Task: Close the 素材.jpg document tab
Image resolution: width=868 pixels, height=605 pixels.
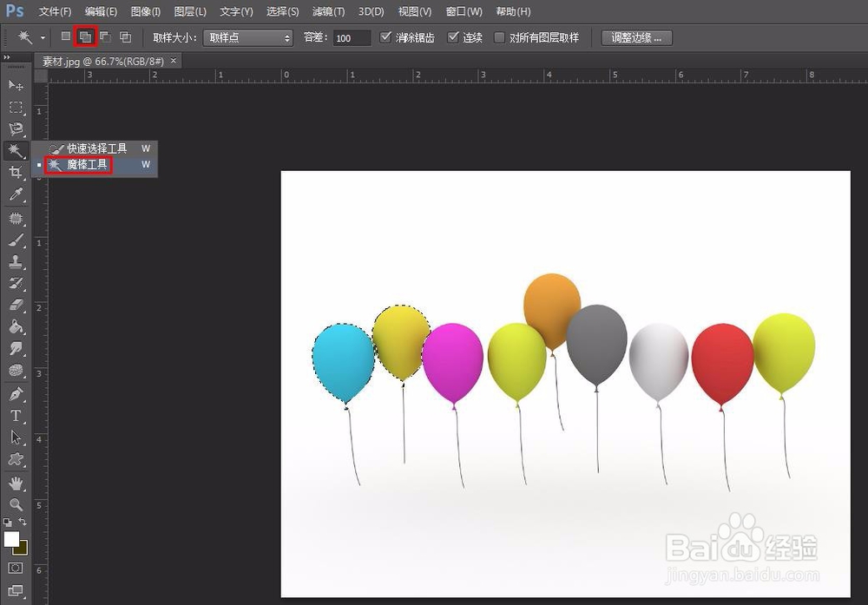Action: 174,61
